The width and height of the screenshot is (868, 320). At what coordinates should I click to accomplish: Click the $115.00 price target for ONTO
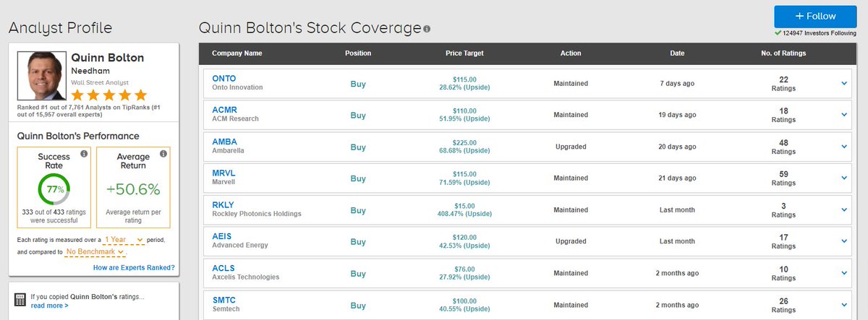464,79
